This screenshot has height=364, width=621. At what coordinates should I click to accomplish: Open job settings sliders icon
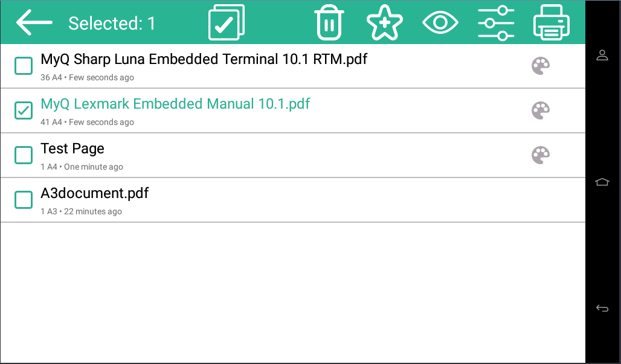[x=496, y=23]
